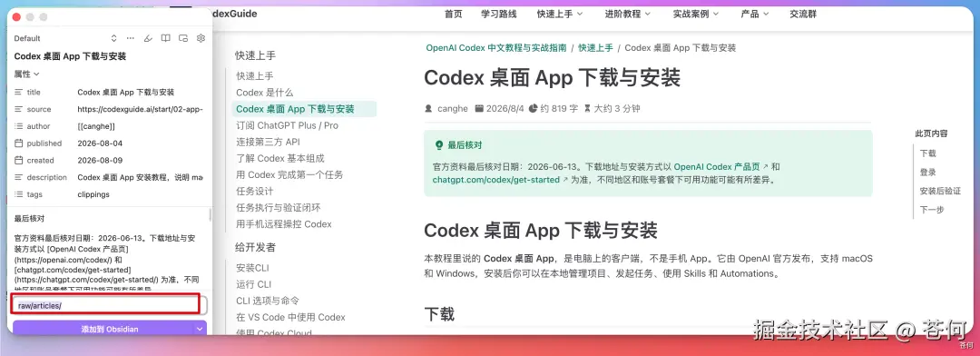Image resolution: width=980 pixels, height=356 pixels.
Task: Select the active Codex 桌面 App 下载与安装 sidebar item
Action: pyautogui.click(x=304, y=109)
